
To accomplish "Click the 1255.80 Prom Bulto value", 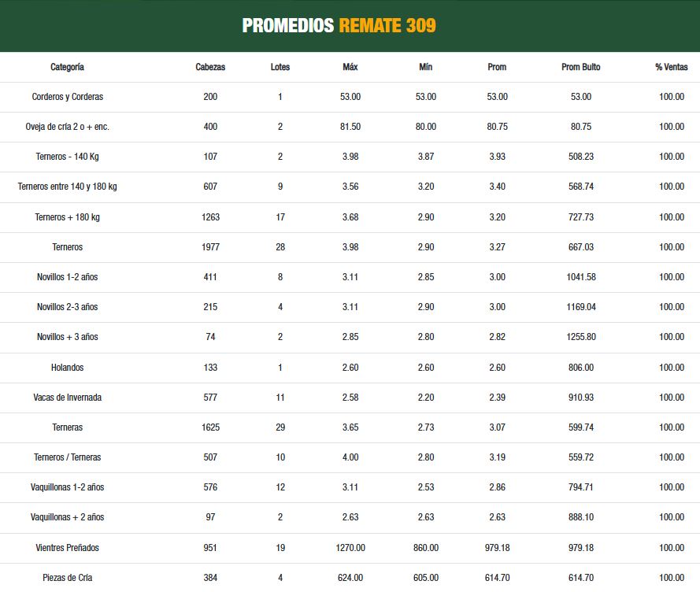I will click(580, 337).
